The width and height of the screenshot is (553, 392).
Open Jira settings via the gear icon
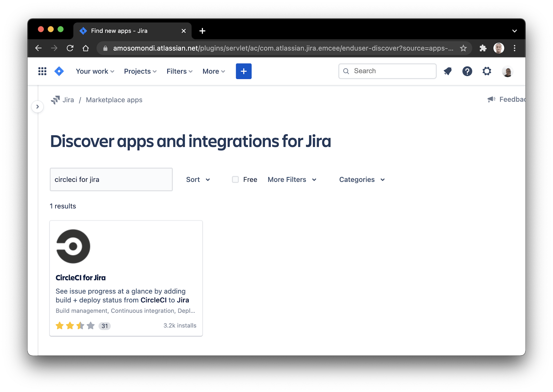(x=487, y=71)
